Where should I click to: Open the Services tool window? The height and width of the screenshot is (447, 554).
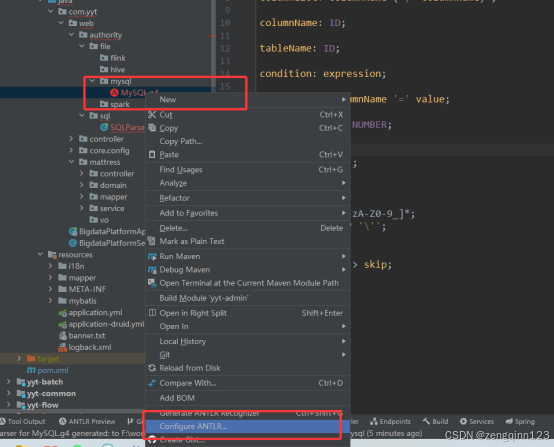click(477, 421)
